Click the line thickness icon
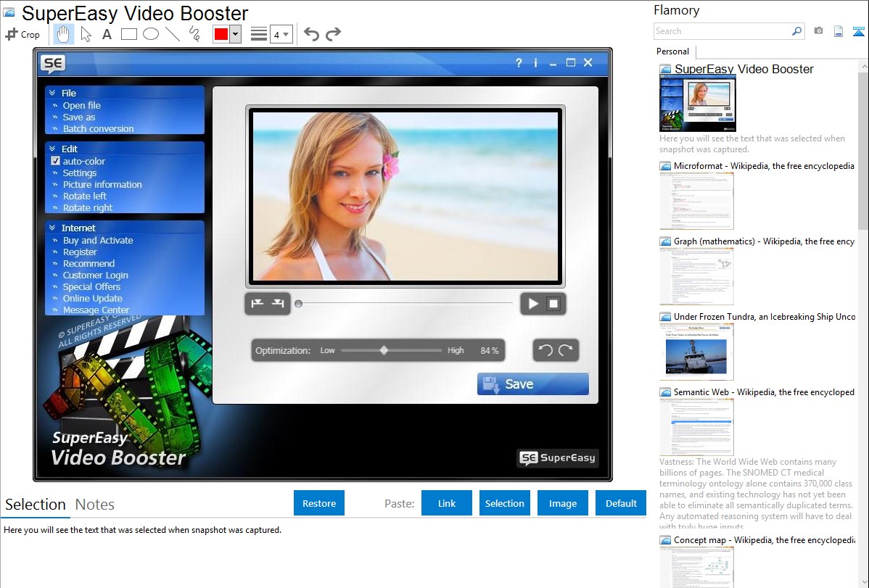869x588 pixels. (x=258, y=34)
